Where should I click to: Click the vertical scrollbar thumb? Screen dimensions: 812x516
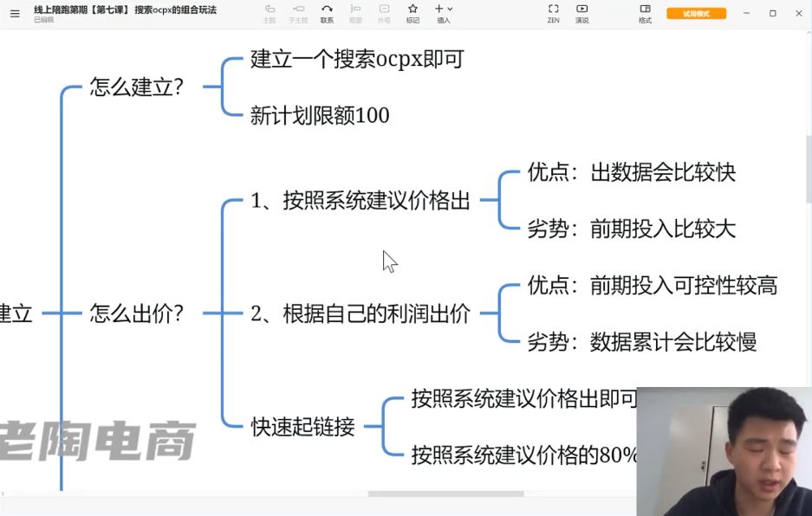[x=809, y=168]
